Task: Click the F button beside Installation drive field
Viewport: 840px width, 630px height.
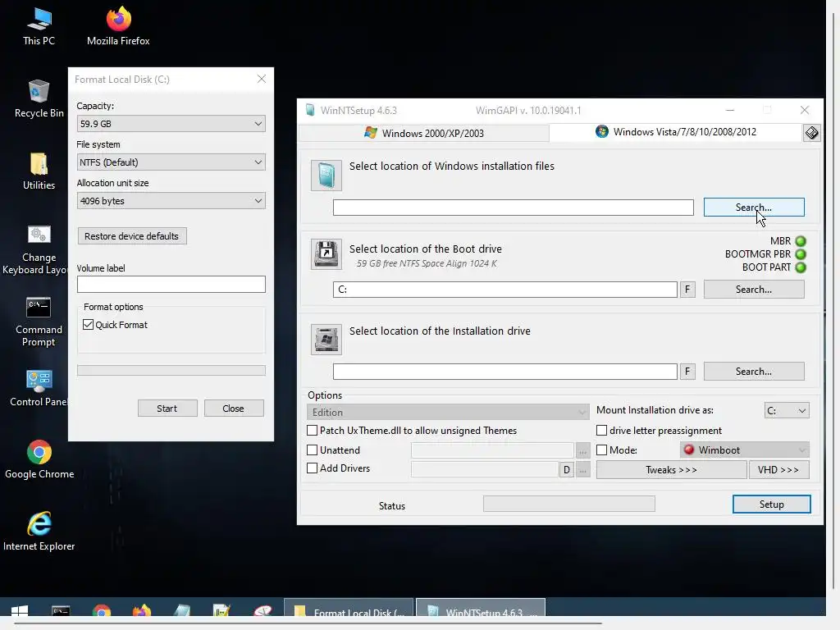Action: [687, 372]
